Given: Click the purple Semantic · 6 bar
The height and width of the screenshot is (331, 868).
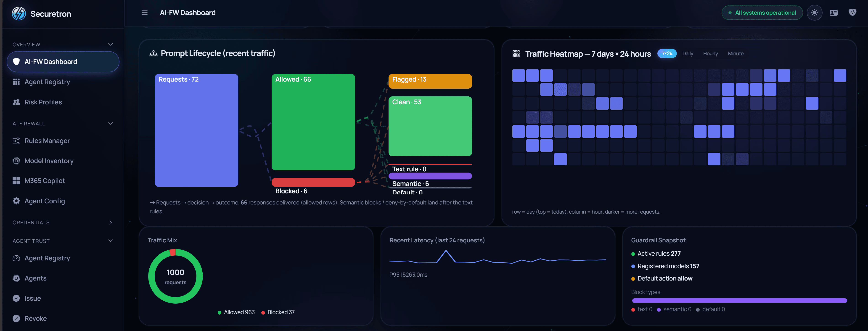Looking at the screenshot, I should pyautogui.click(x=430, y=176).
